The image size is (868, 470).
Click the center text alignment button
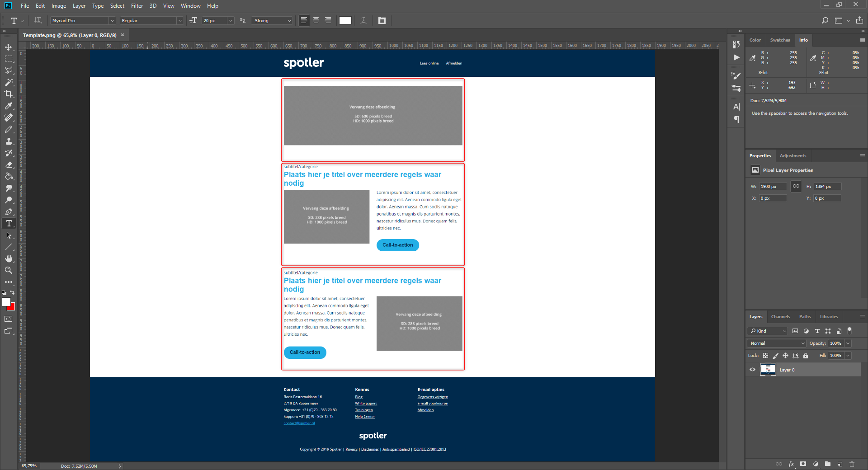(316, 20)
